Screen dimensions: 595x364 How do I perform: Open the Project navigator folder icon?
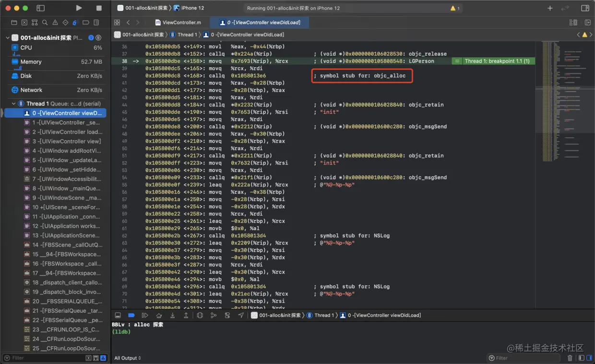(x=14, y=23)
